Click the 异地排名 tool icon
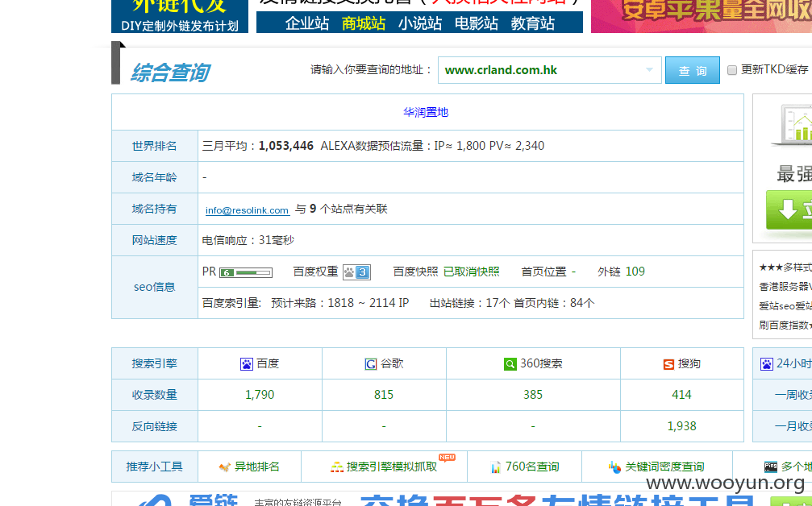 tap(224, 467)
